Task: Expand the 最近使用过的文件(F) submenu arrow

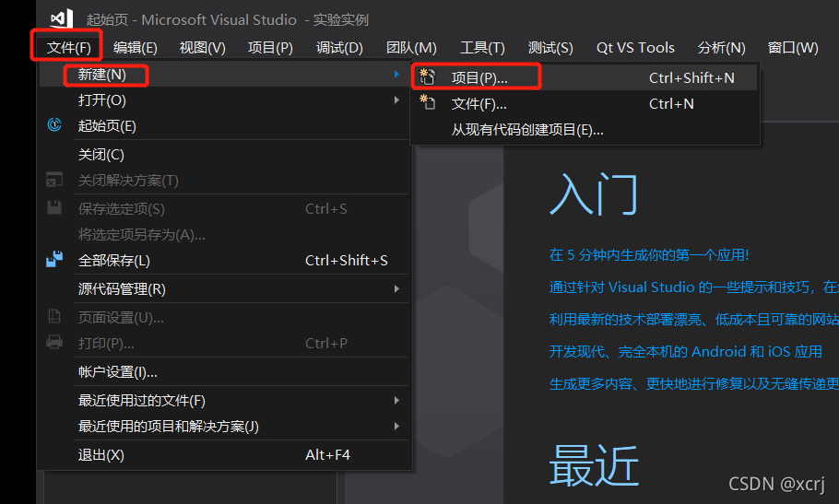Action: pos(396,400)
